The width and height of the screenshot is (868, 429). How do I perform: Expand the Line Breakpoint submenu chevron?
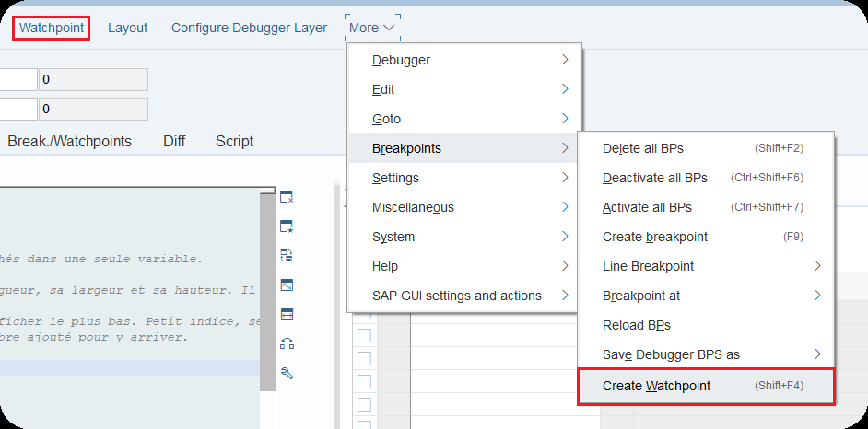pyautogui.click(x=817, y=266)
